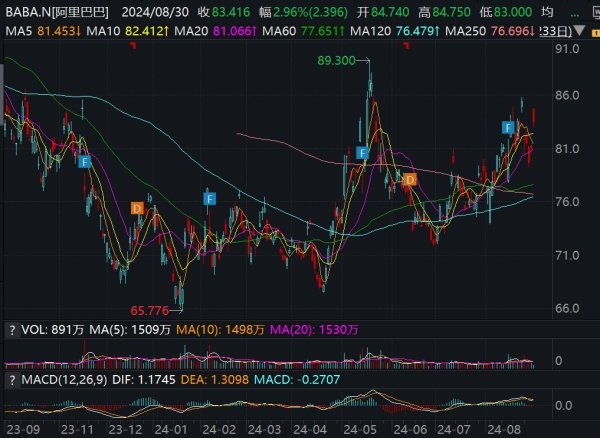Click the 24-04 date axis label

point(310,430)
